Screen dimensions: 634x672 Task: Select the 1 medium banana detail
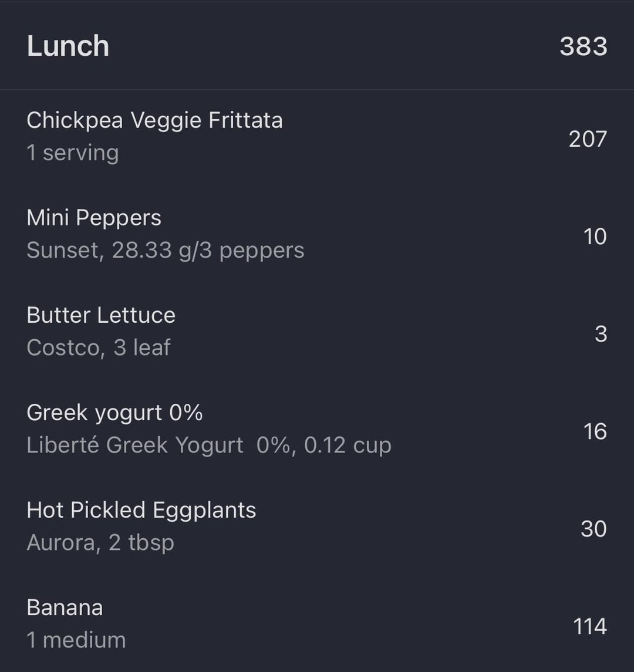point(76,640)
